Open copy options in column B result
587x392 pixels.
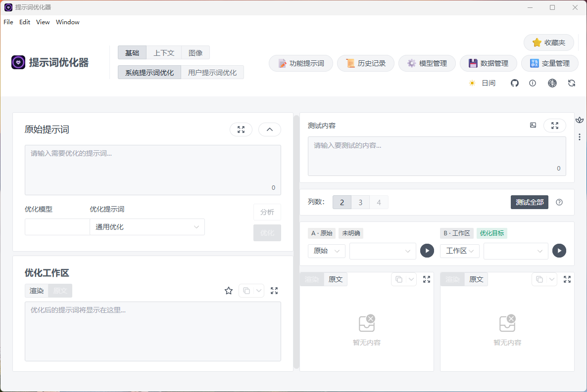pyautogui.click(x=552, y=279)
